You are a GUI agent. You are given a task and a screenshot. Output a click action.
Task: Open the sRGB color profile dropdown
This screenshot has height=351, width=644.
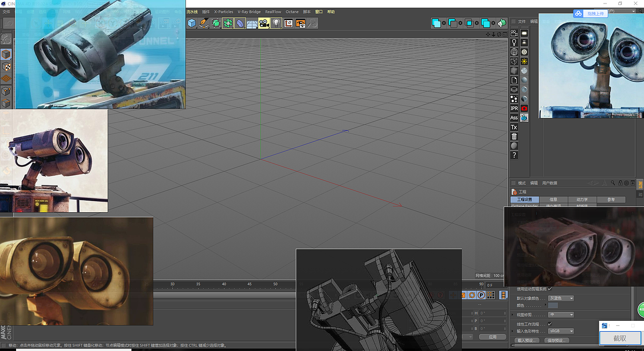560,331
